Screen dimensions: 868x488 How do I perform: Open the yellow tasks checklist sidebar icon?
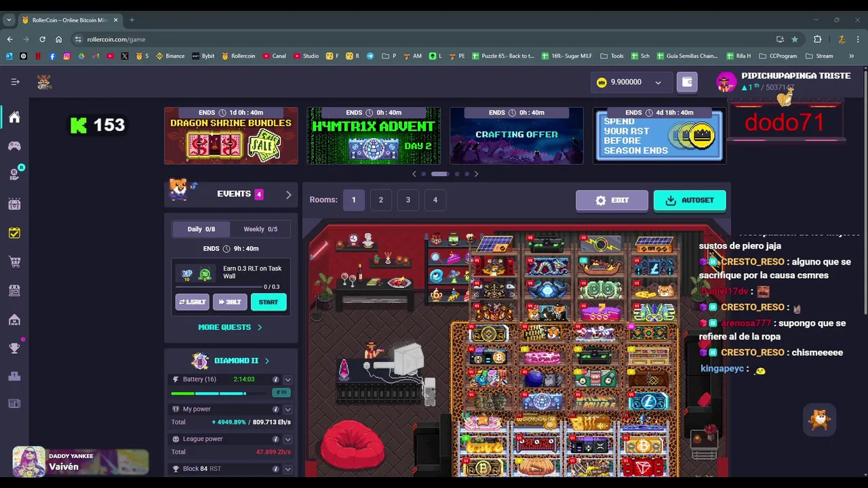pos(14,233)
